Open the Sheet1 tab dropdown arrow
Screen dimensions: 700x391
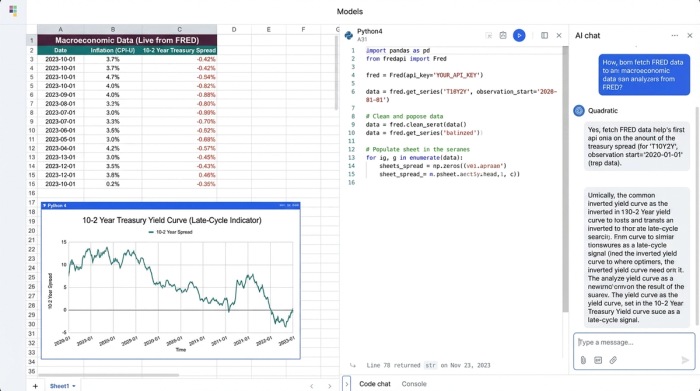pyautogui.click(x=74, y=386)
